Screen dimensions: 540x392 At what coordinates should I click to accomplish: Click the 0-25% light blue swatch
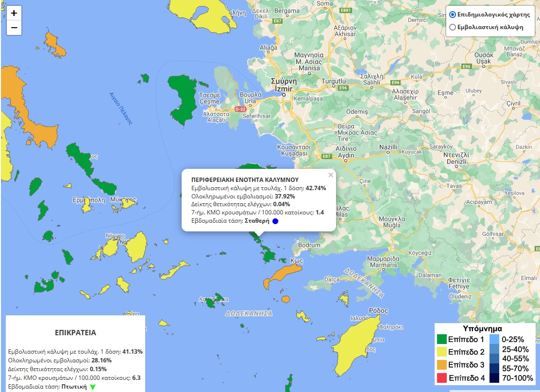(x=494, y=339)
